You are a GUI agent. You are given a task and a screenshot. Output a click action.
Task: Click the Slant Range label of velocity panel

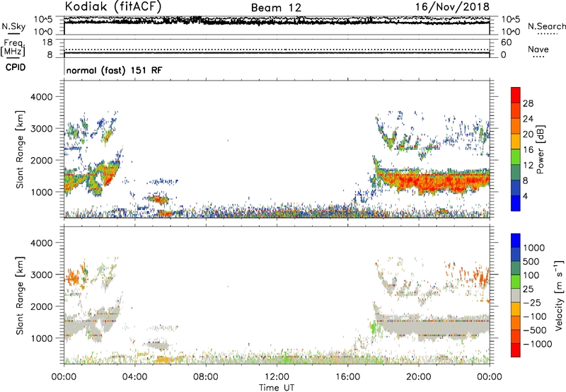point(20,296)
